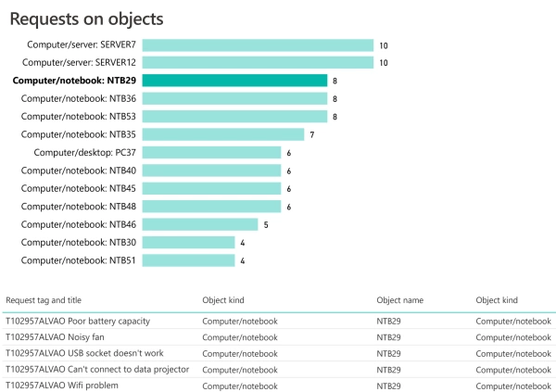Select the Poor battery capacity request row
The width and height of the screenshot is (556, 392).
(x=77, y=321)
